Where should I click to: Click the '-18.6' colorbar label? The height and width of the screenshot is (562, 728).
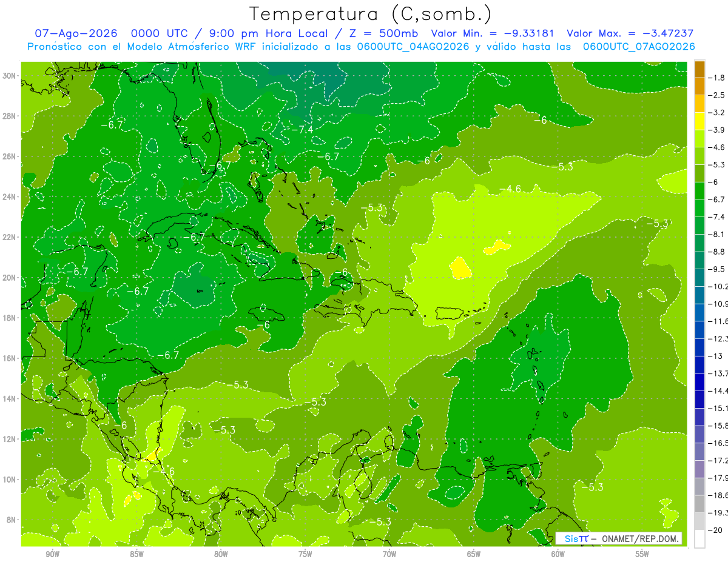click(x=718, y=495)
